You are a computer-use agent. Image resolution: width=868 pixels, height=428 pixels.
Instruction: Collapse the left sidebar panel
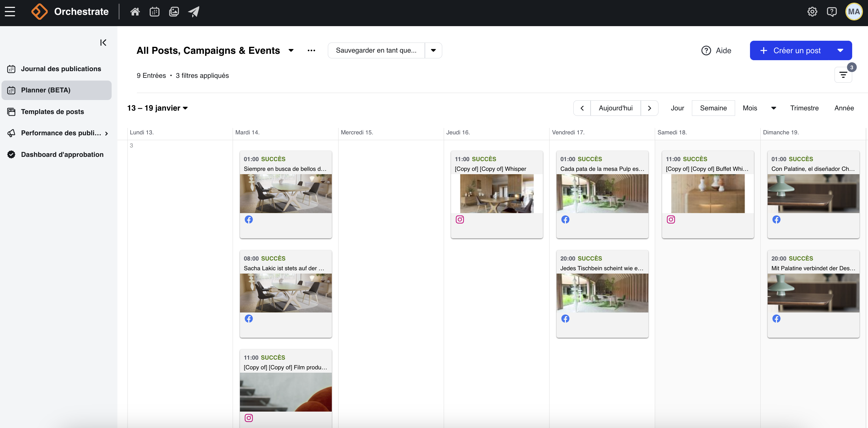point(103,43)
